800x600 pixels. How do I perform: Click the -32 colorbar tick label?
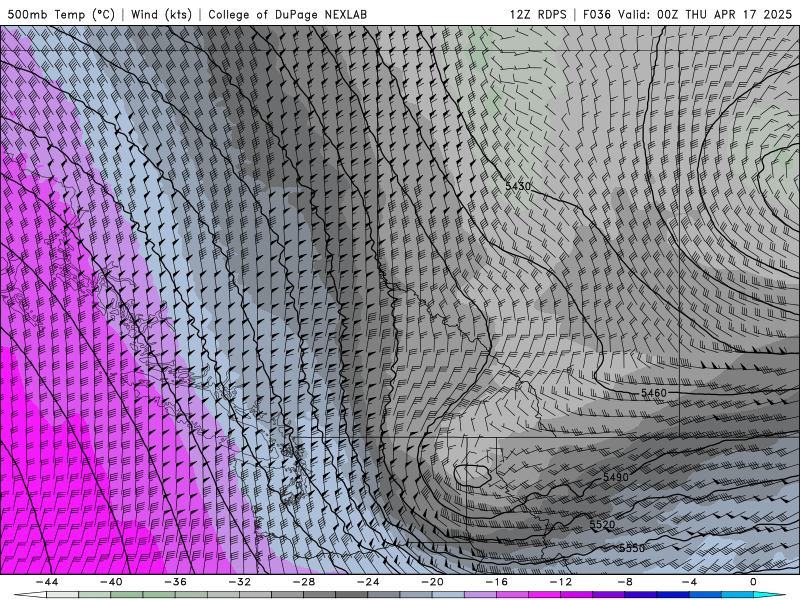click(x=239, y=582)
